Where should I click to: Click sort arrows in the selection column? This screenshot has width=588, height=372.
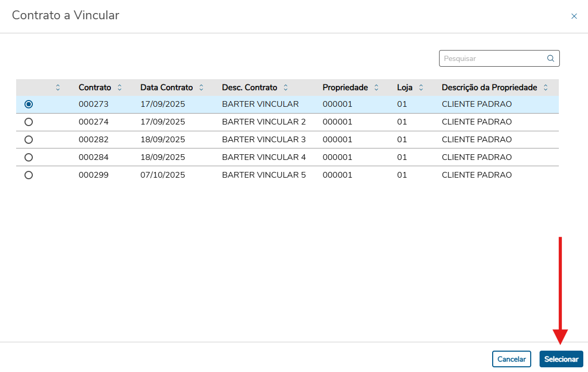tap(58, 88)
